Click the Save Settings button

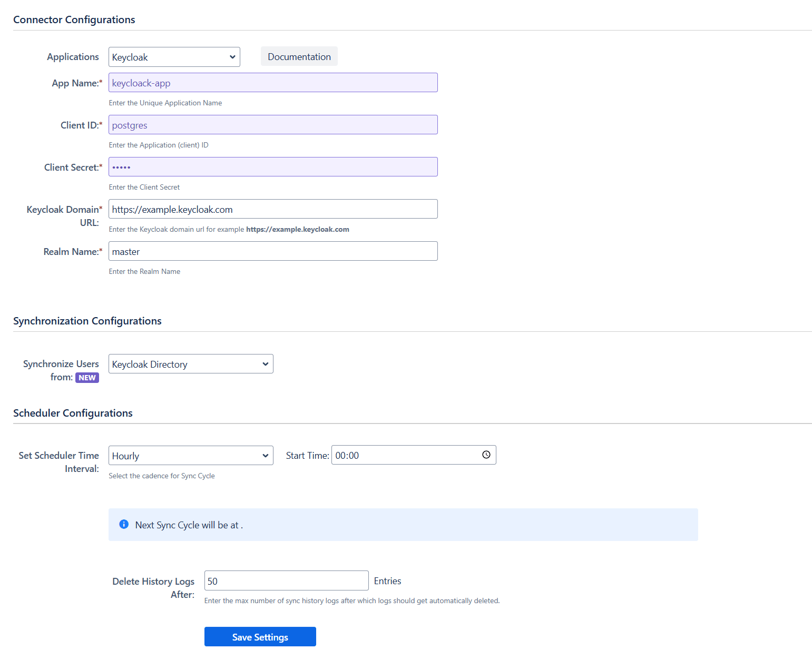(x=260, y=637)
